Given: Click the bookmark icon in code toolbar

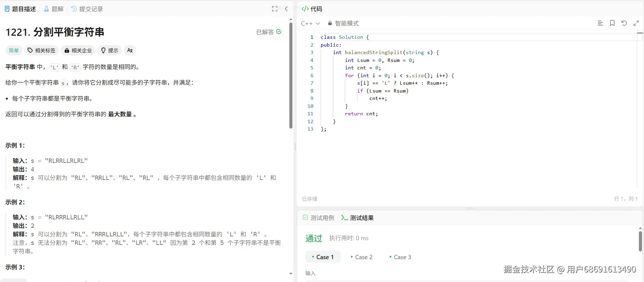Looking at the screenshot, I should pos(612,23).
